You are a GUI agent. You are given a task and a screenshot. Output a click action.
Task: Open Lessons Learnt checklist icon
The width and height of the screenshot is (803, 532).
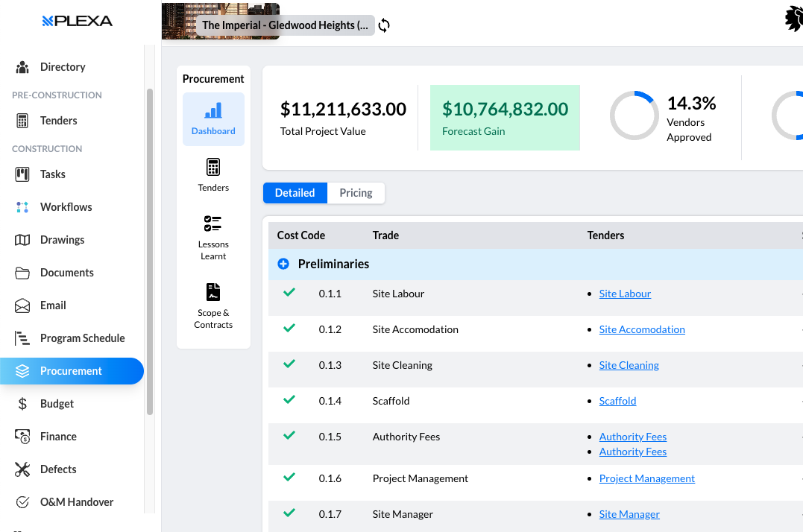pos(213,224)
